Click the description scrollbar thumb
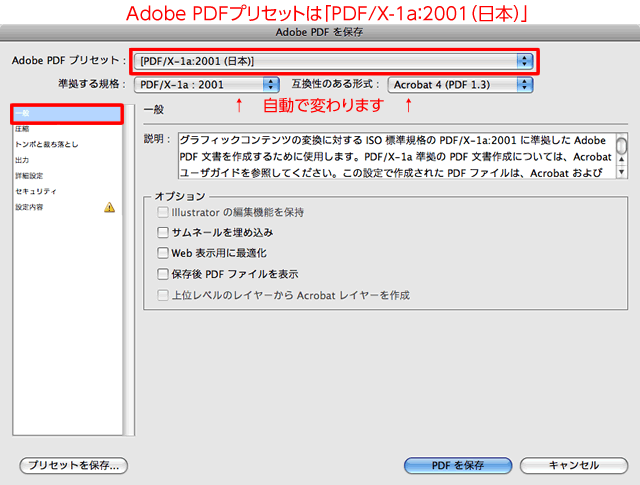Image resolution: width=640 pixels, height=485 pixels. pyautogui.click(x=621, y=145)
